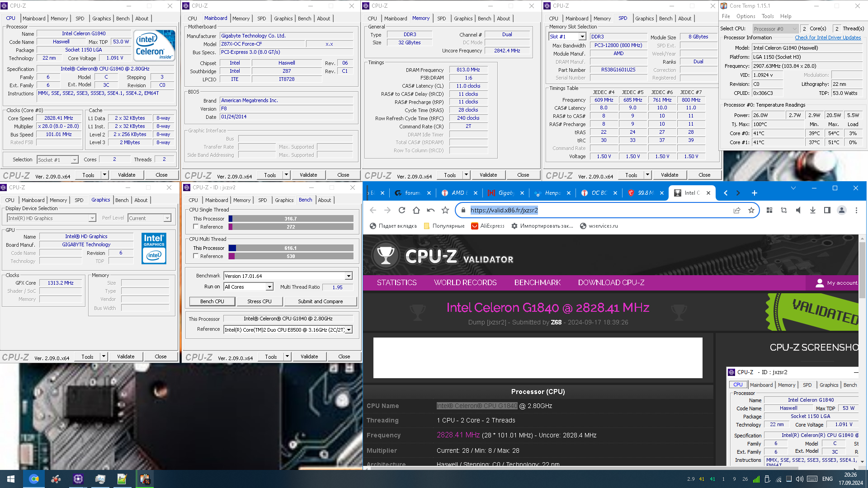Image resolution: width=868 pixels, height=488 pixels.
Task: Click Validate in the Mainboard CPU-Z window
Action: pyautogui.click(x=308, y=175)
